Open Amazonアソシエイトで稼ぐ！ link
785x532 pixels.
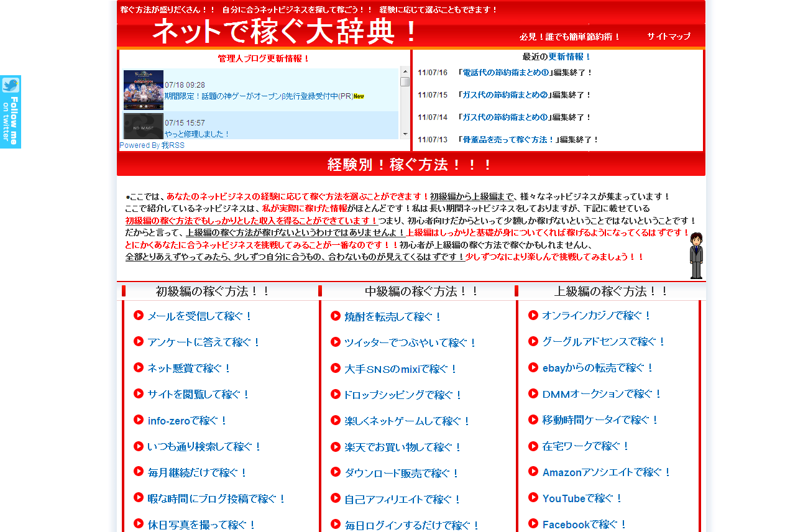607,472
